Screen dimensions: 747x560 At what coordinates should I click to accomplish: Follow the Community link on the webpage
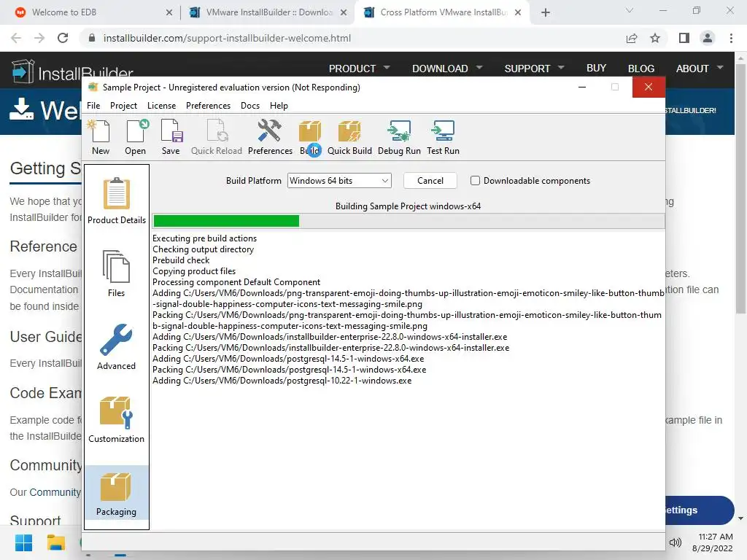pyautogui.click(x=55, y=492)
